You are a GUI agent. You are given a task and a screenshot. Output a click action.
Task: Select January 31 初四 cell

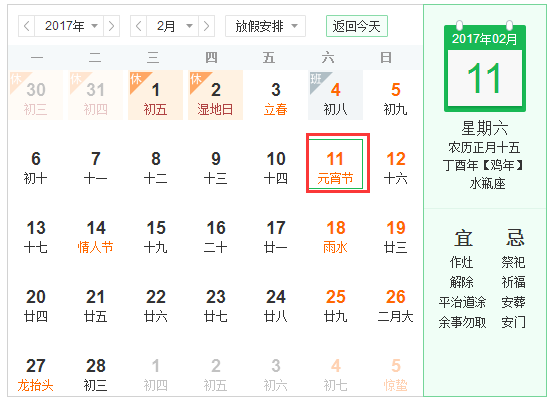coord(96,95)
